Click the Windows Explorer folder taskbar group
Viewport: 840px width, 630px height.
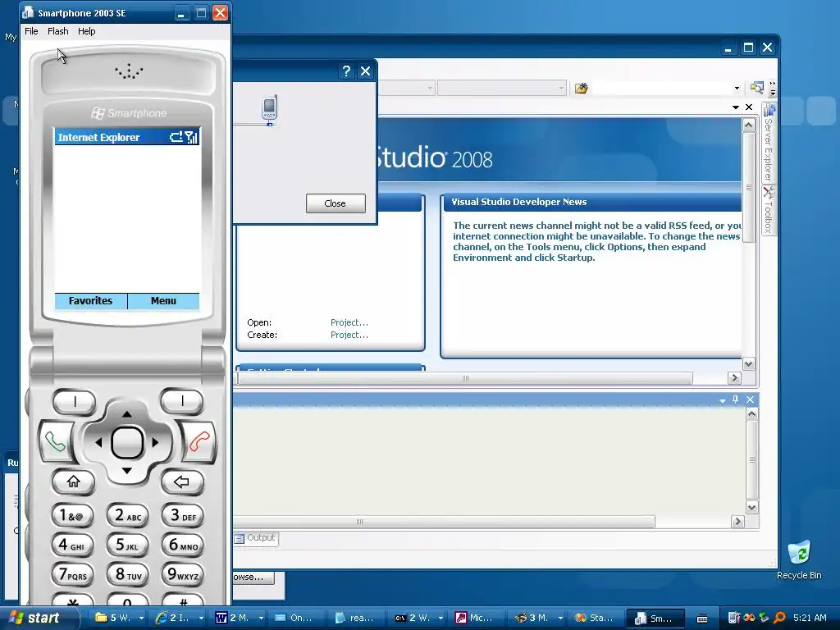coord(119,618)
